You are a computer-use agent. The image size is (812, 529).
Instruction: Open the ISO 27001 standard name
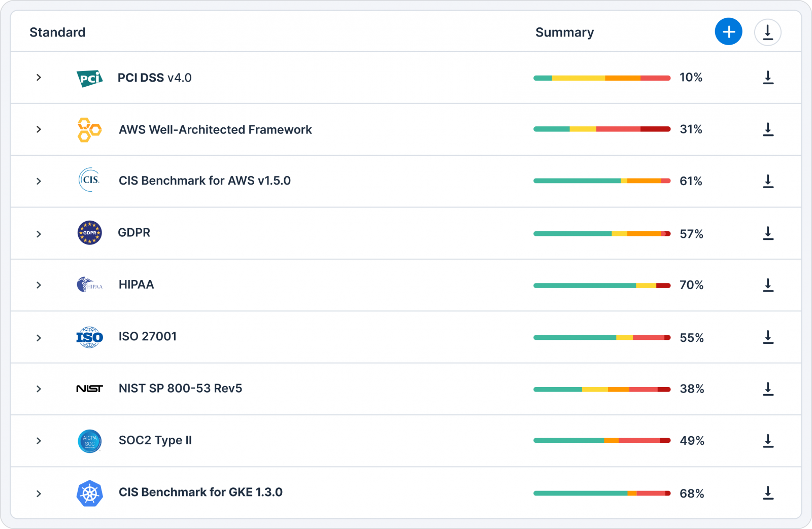[148, 337]
